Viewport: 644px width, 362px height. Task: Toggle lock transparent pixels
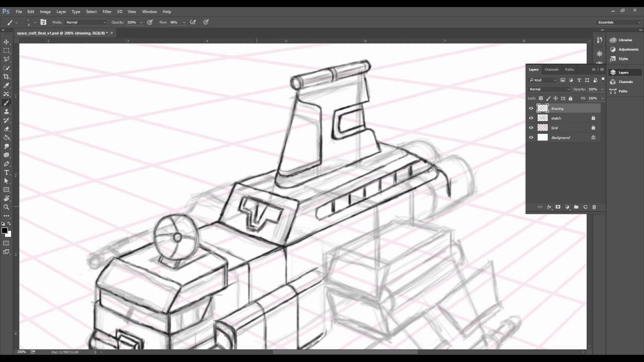(541, 99)
